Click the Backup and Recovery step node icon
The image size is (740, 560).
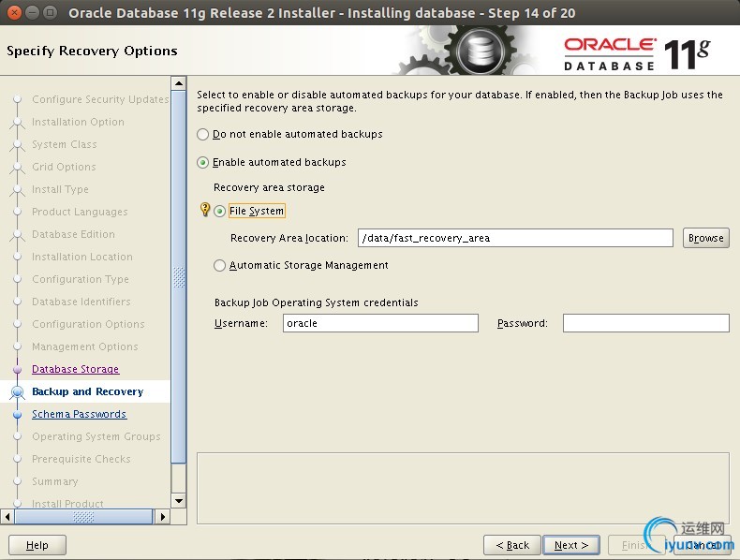point(18,391)
